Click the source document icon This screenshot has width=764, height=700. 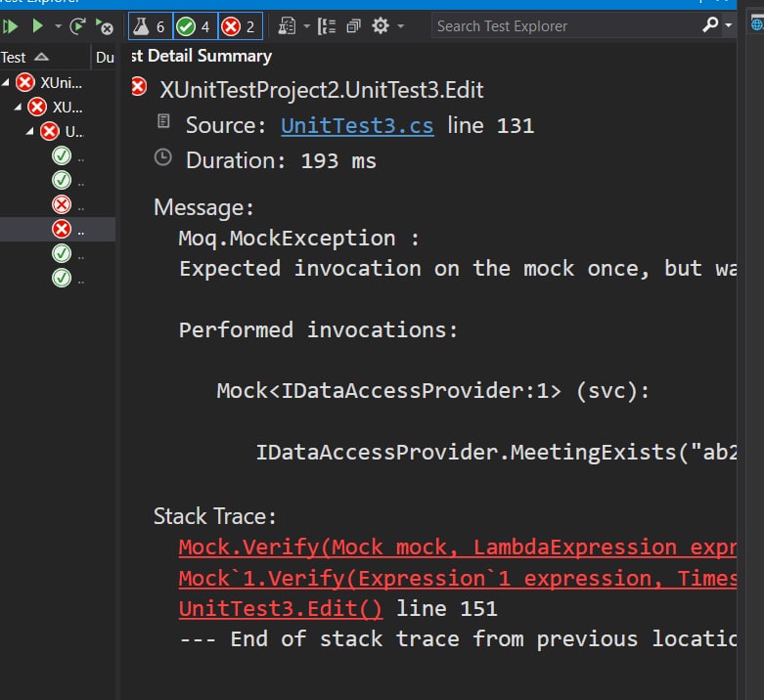point(163,120)
